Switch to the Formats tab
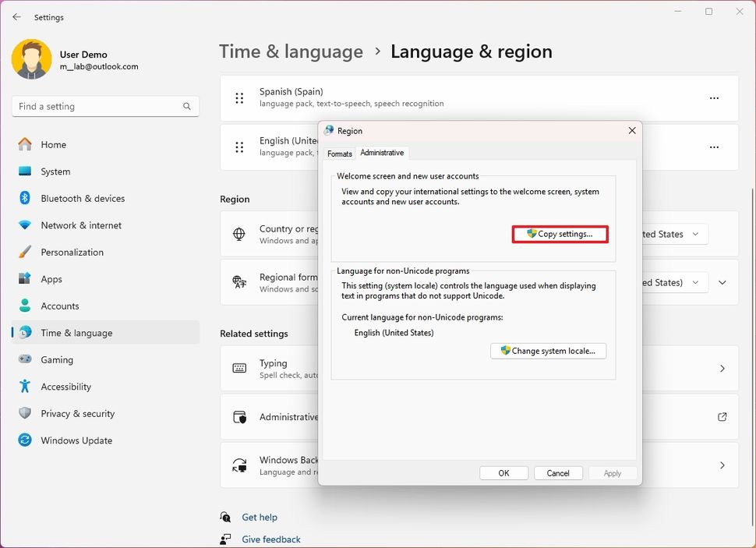The height and width of the screenshot is (548, 756). click(x=339, y=154)
